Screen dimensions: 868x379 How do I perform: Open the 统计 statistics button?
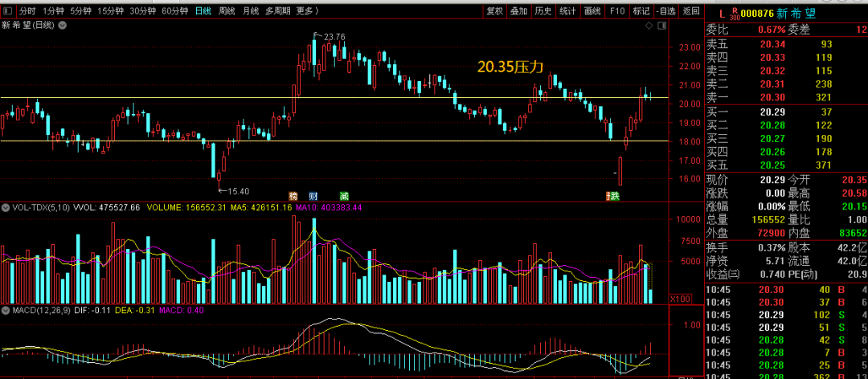(x=567, y=11)
